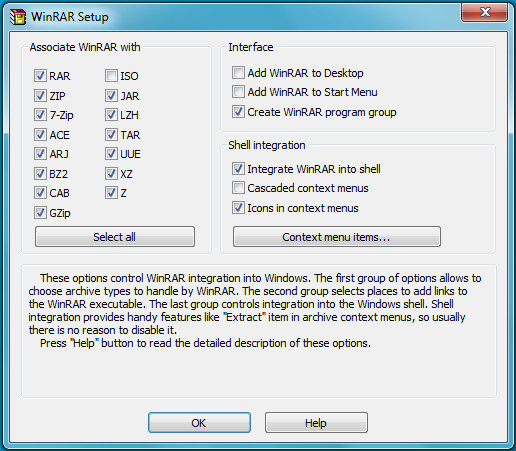Image resolution: width=516 pixels, height=451 pixels.
Task: Uncheck the RAR association checkbox
Action: click(40, 76)
